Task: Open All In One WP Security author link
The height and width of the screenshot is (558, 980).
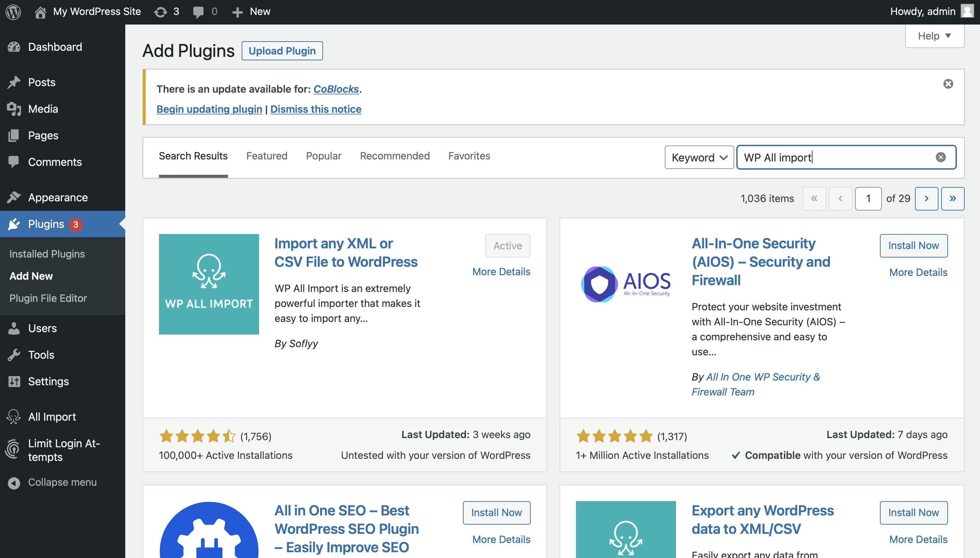Action: click(x=756, y=384)
